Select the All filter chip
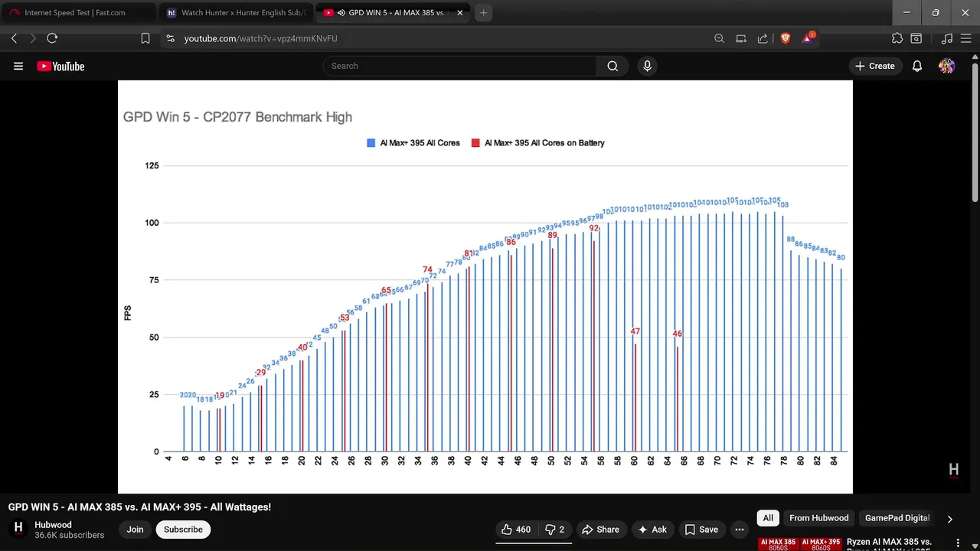Screen dimensions: 980x551 point(768,518)
